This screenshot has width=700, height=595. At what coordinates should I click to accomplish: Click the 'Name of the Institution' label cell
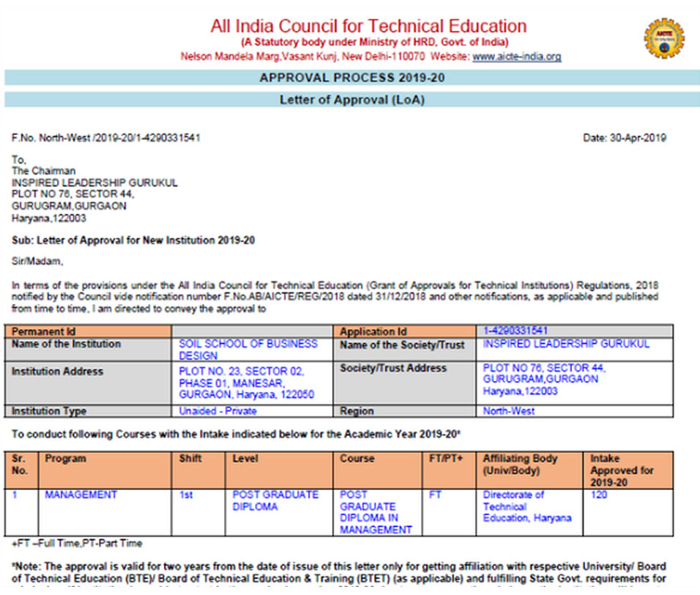click(x=88, y=350)
